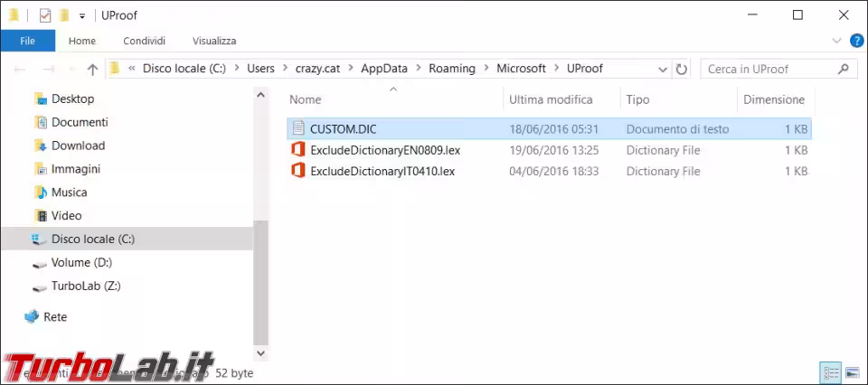This screenshot has width=868, height=385.
Task: Click the CUSTOM.DIC text document icon
Action: (298, 129)
